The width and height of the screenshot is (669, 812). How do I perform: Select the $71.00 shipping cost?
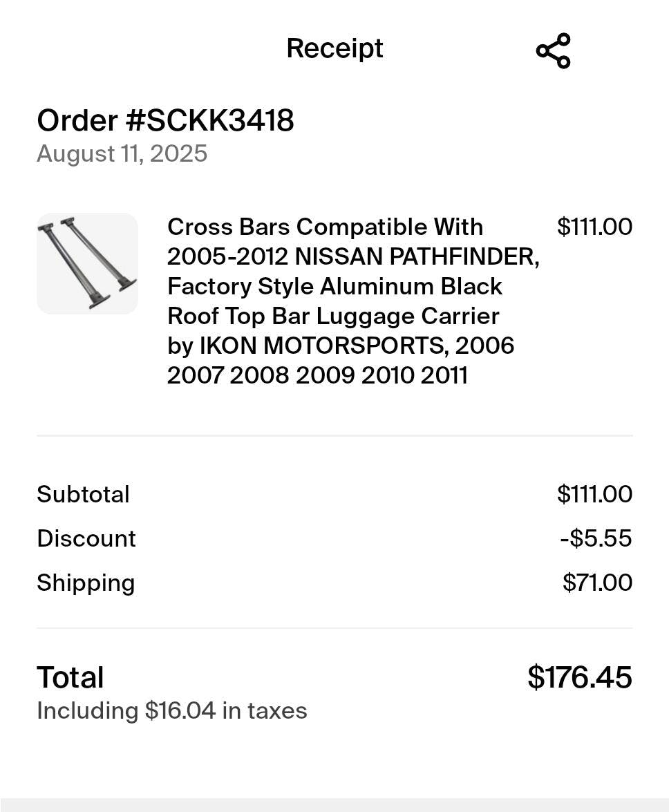(x=597, y=583)
